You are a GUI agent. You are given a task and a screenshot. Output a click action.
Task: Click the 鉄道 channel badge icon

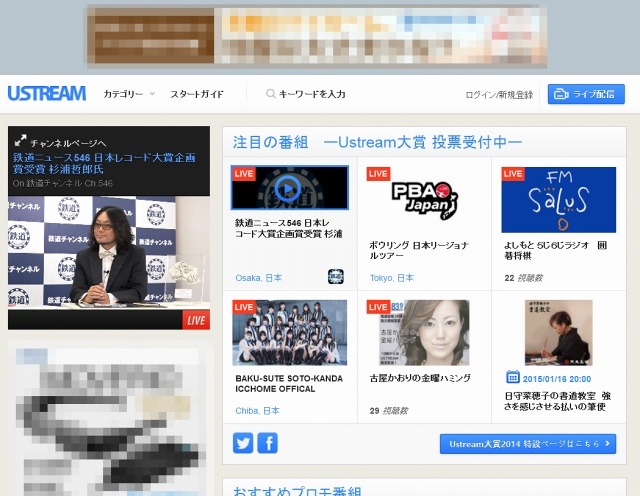click(336, 277)
